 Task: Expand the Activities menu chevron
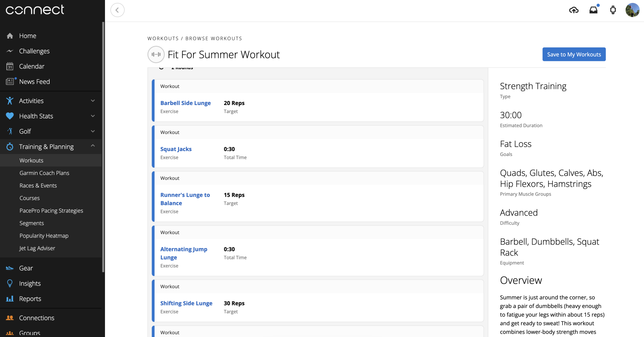click(x=93, y=101)
